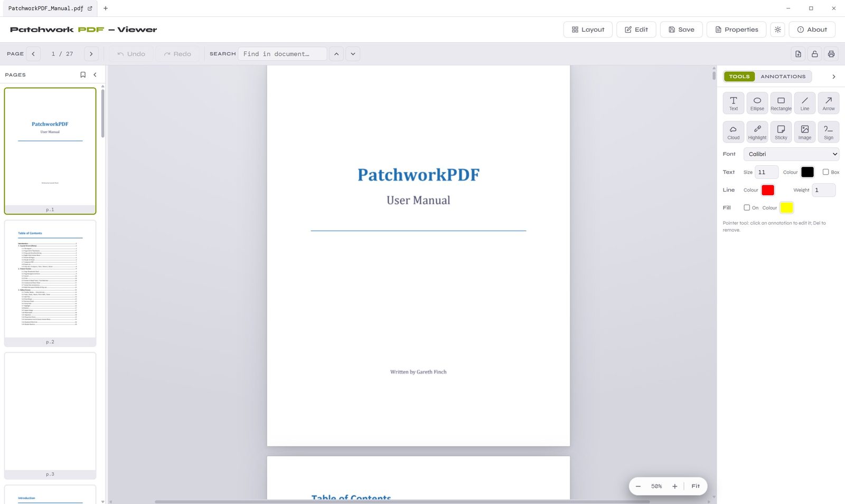This screenshot has width=845, height=504.
Task: Select the Arrow tool
Action: point(829,103)
